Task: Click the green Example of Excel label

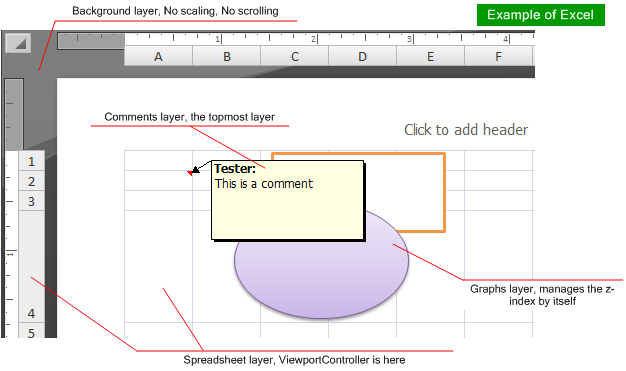Action: tap(541, 15)
